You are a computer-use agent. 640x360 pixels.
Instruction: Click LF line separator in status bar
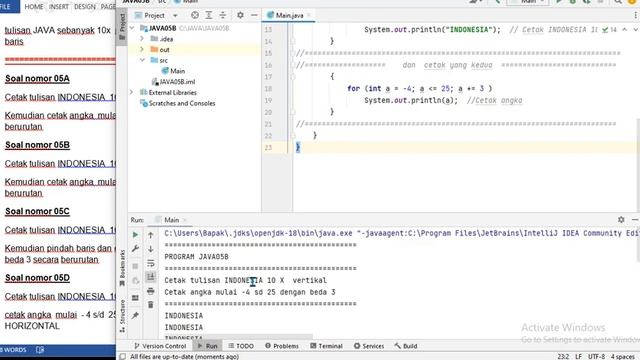[578, 356]
